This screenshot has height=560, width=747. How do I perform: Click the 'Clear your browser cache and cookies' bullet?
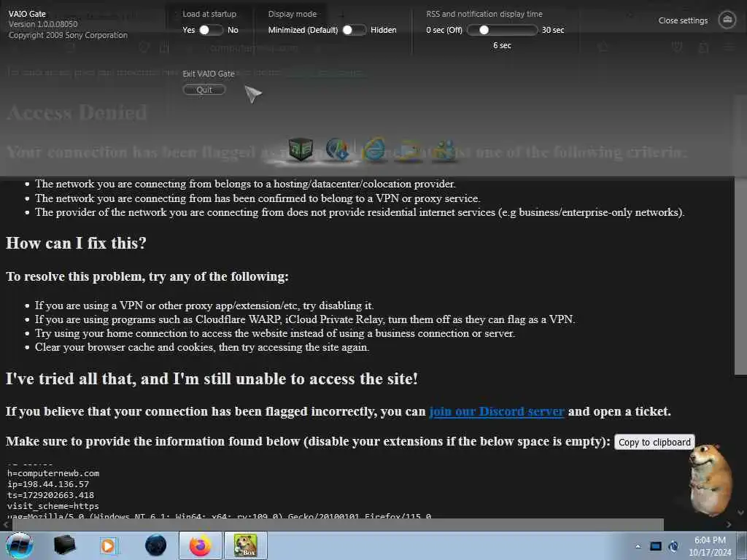[202, 347]
